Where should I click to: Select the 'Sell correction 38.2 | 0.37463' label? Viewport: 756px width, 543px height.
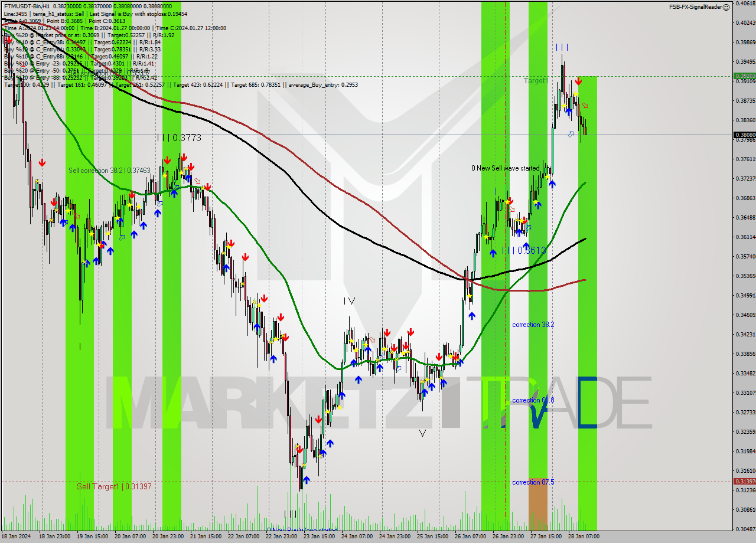tap(109, 171)
